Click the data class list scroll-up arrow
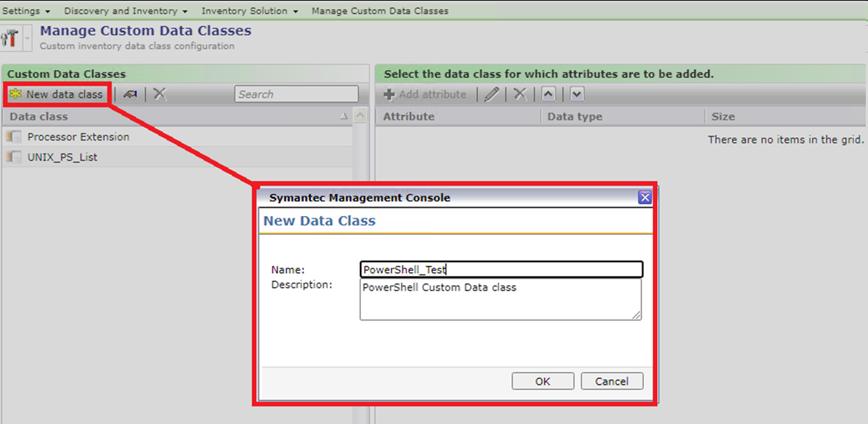The width and height of the screenshot is (868, 424). 360,116
